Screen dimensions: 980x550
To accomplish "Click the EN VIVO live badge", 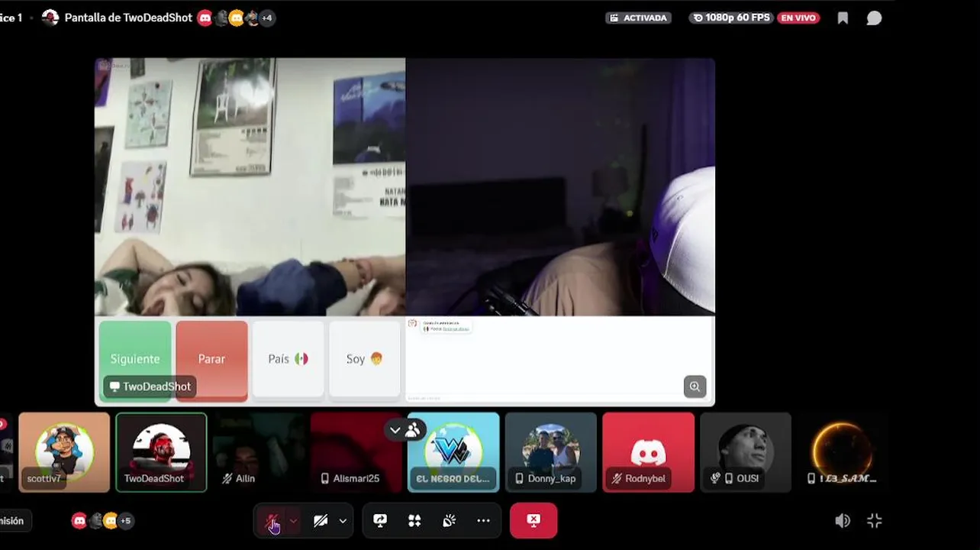I will (798, 18).
